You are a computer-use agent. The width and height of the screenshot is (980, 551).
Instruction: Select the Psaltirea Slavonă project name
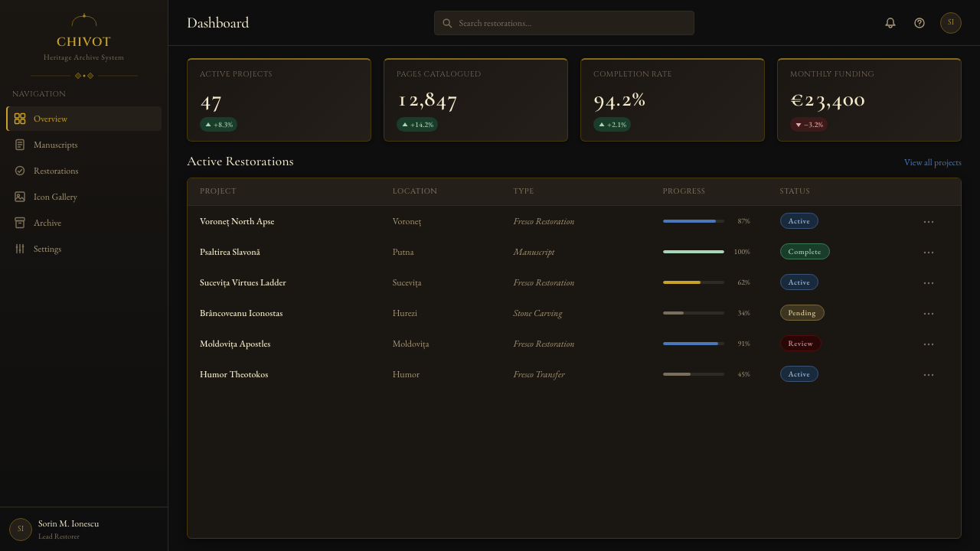230,252
